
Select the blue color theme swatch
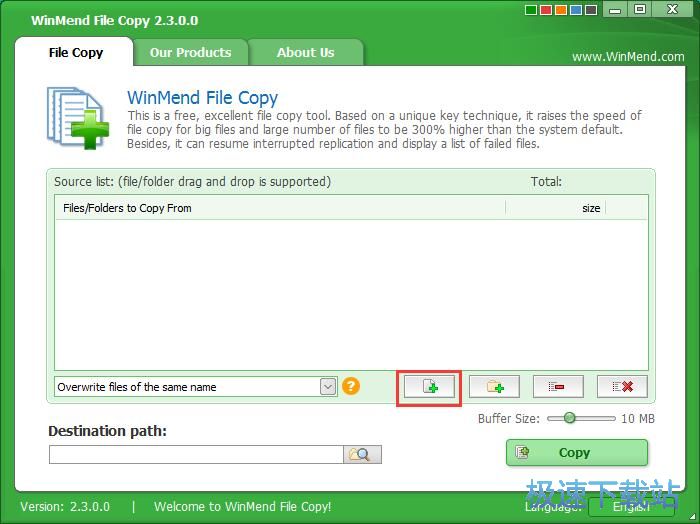click(576, 10)
